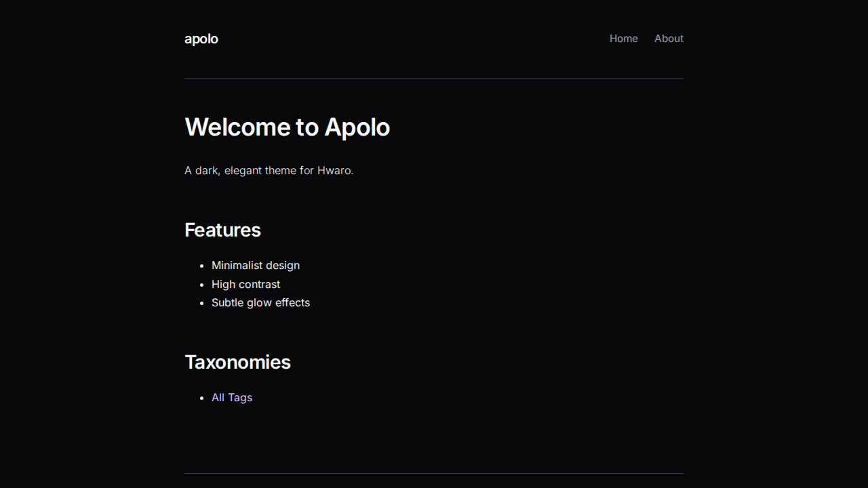Click the bullet beside Minimalist design
The height and width of the screenshot is (488, 868).
click(201, 266)
